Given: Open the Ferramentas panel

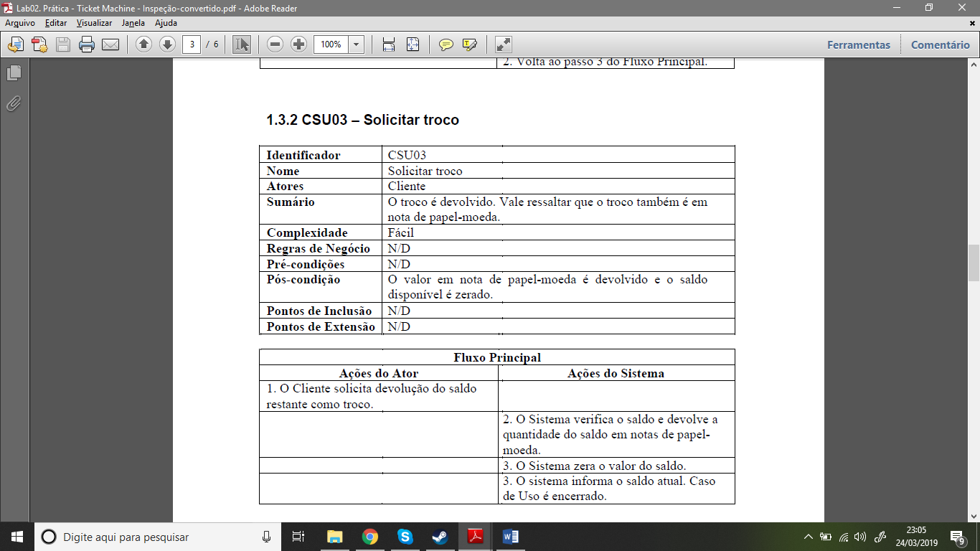Looking at the screenshot, I should pos(859,44).
